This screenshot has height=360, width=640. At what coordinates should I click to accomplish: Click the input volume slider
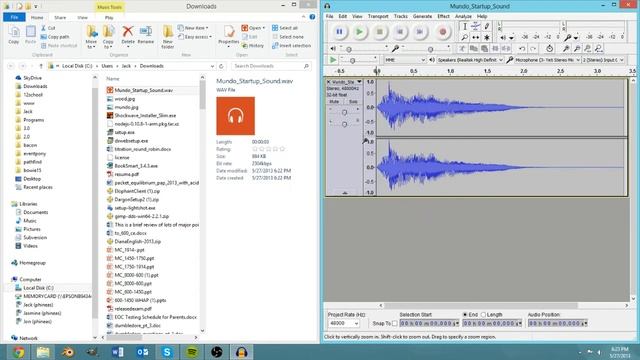425,49
